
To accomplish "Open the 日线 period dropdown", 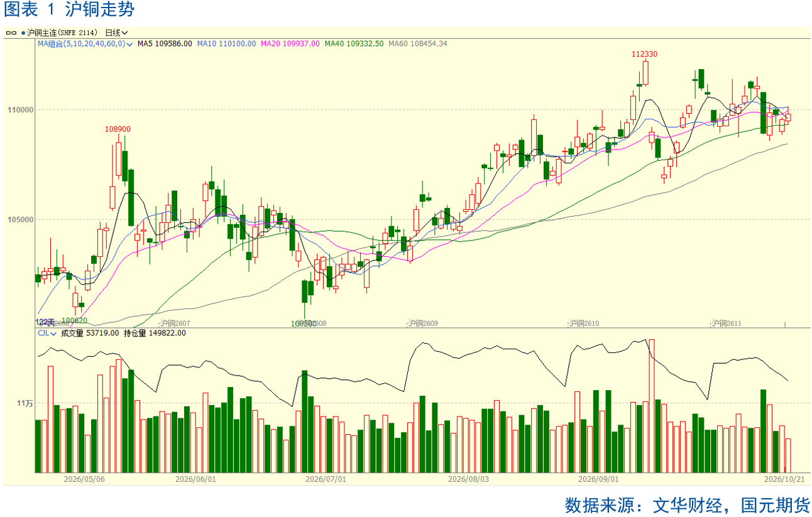I will (x=116, y=33).
